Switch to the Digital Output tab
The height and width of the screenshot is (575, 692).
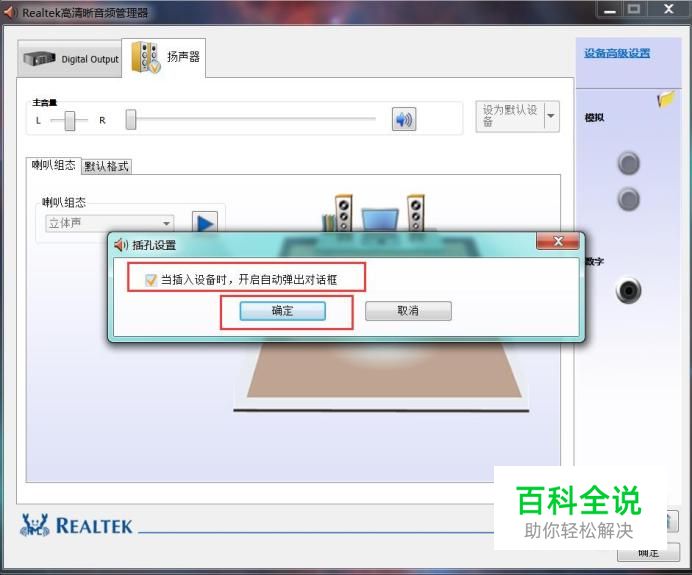(x=70, y=59)
